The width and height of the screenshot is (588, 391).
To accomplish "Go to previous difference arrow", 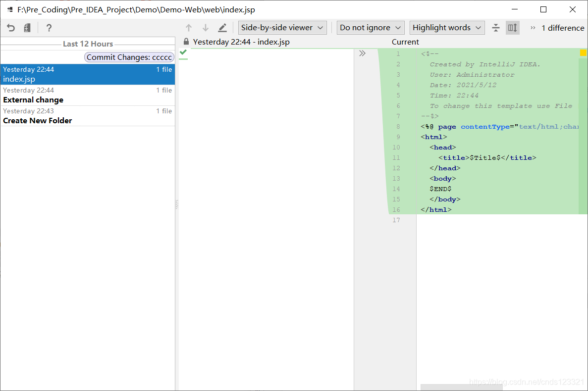I will point(189,28).
